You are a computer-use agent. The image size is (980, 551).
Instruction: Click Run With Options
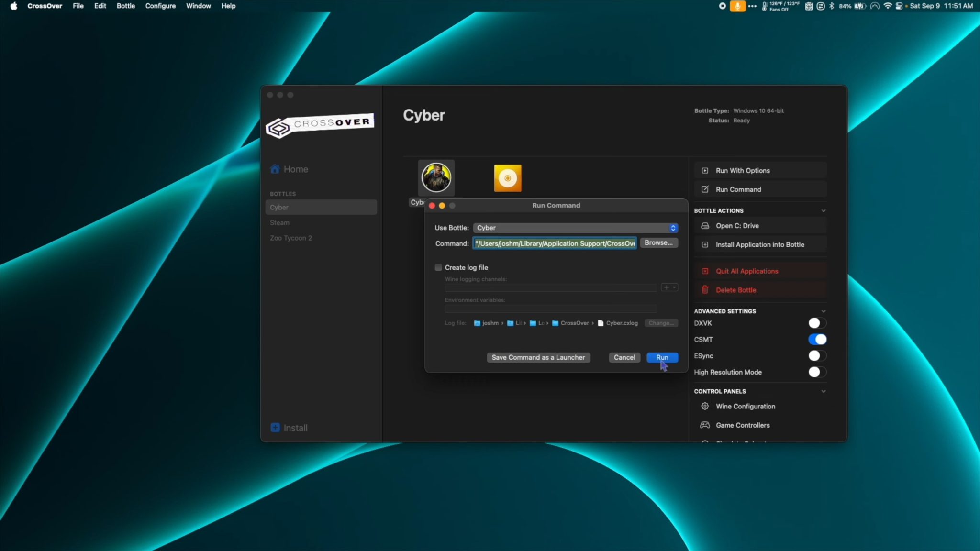[760, 170]
